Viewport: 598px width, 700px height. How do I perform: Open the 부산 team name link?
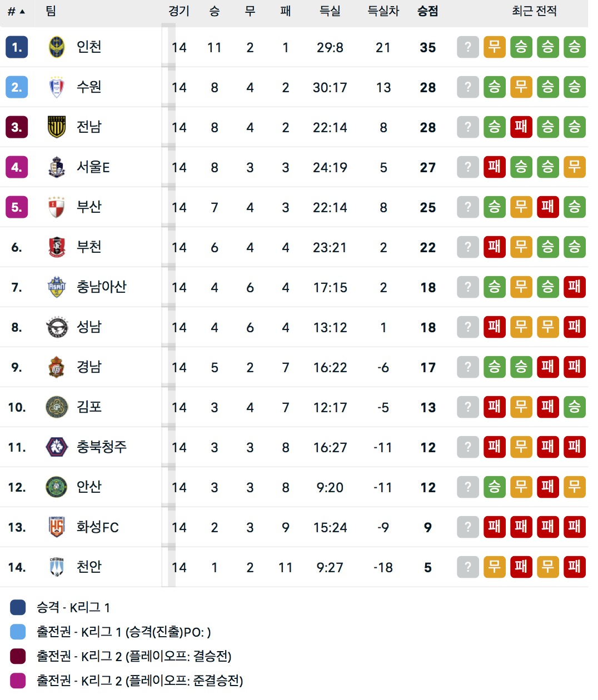click(89, 207)
